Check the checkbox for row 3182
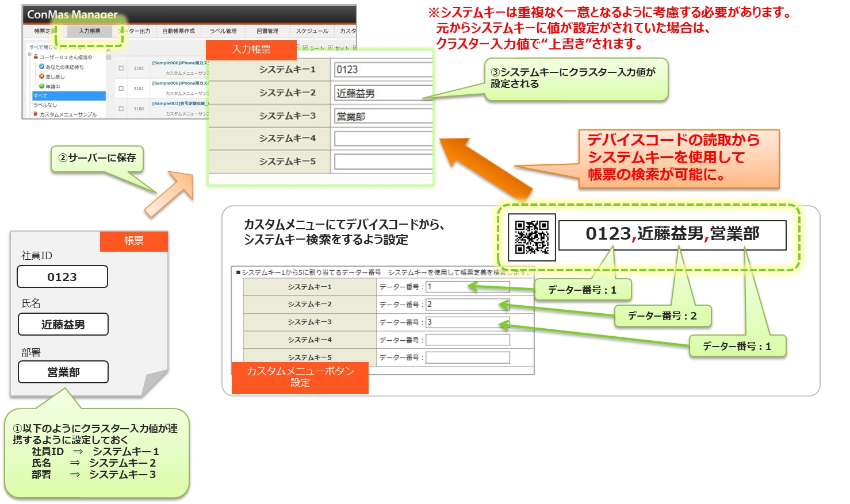This screenshot has height=504, width=850. coord(121,68)
